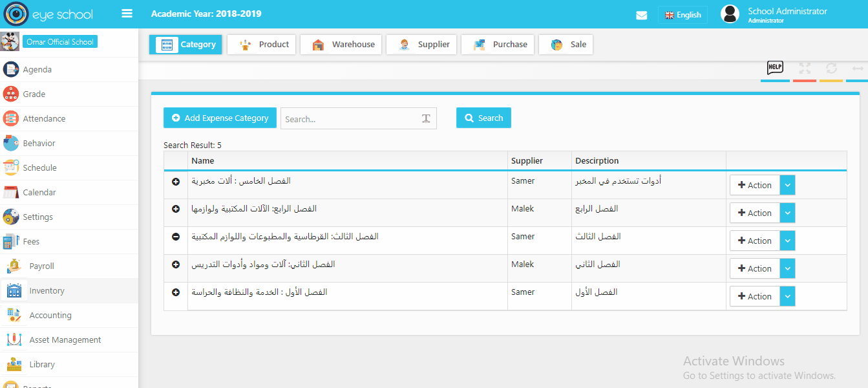The width and height of the screenshot is (868, 388).
Task: Click the School Administrator avatar icon
Action: [x=730, y=14]
